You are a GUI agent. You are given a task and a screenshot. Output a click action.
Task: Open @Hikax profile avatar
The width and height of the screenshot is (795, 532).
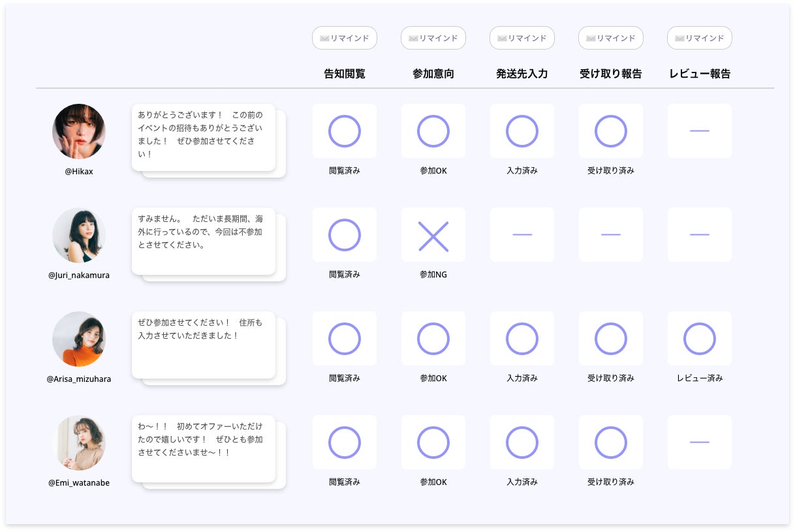point(79,131)
